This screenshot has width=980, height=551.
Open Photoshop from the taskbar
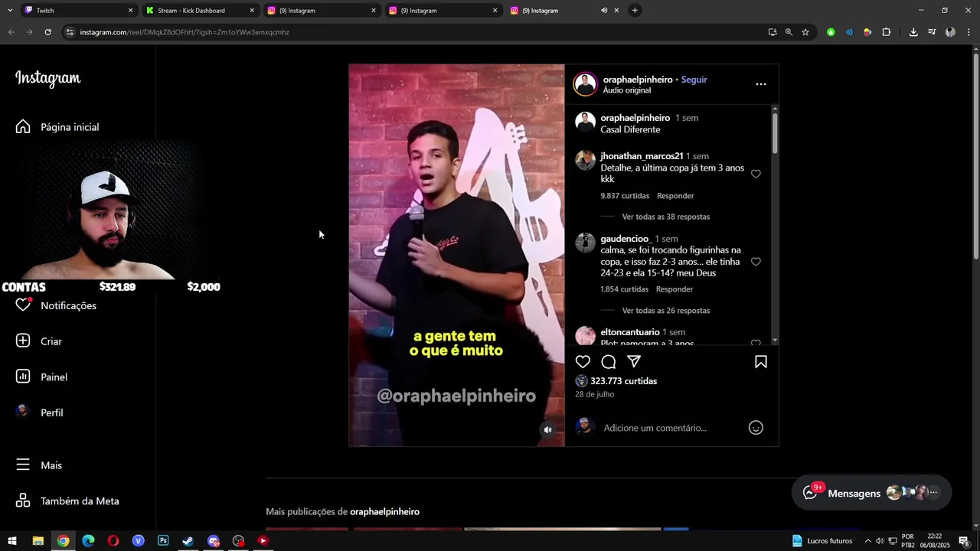(x=163, y=541)
